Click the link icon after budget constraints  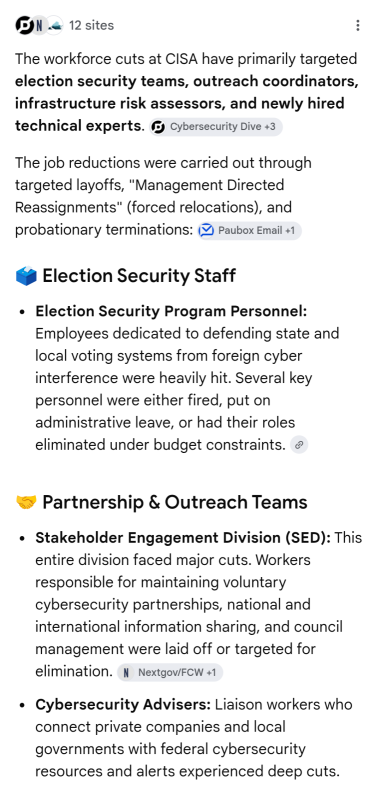coord(299,445)
